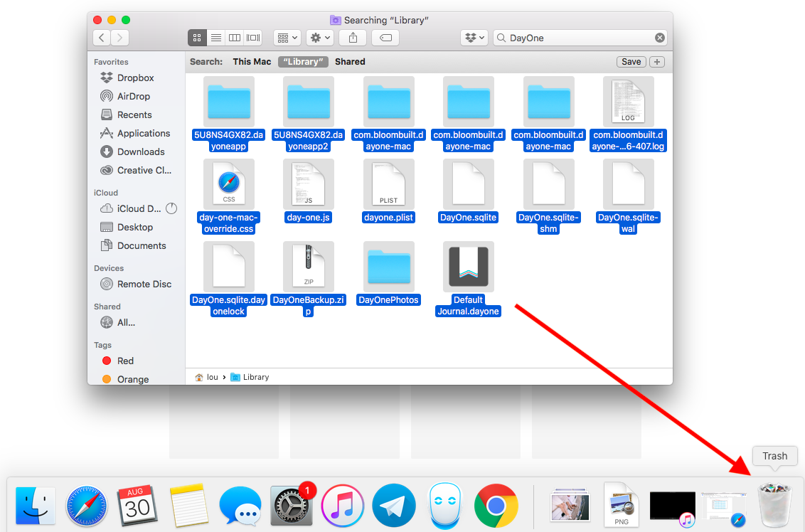Select the dayone.plist file
Image resolution: width=805 pixels, height=532 pixels.
(389, 191)
